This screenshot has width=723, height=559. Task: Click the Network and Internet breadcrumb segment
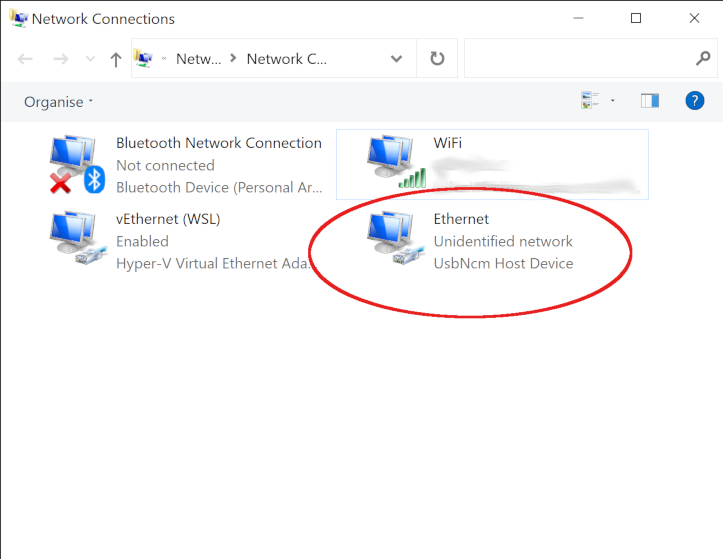coord(198,59)
